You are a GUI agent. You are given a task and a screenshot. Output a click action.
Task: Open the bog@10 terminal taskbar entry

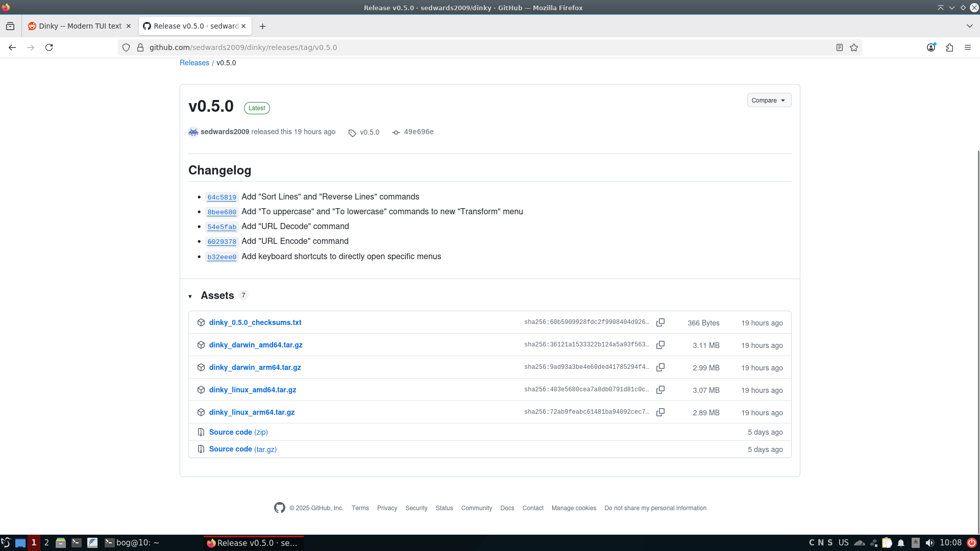(x=133, y=543)
